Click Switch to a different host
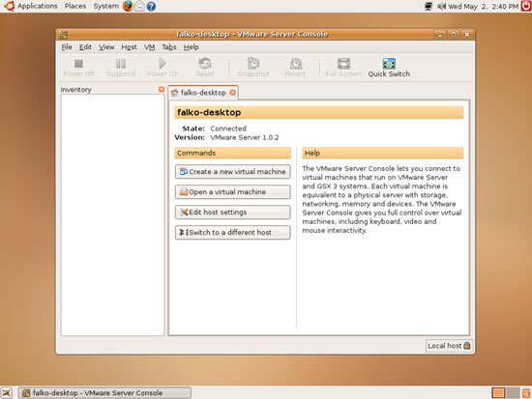532x399 pixels. pos(233,233)
